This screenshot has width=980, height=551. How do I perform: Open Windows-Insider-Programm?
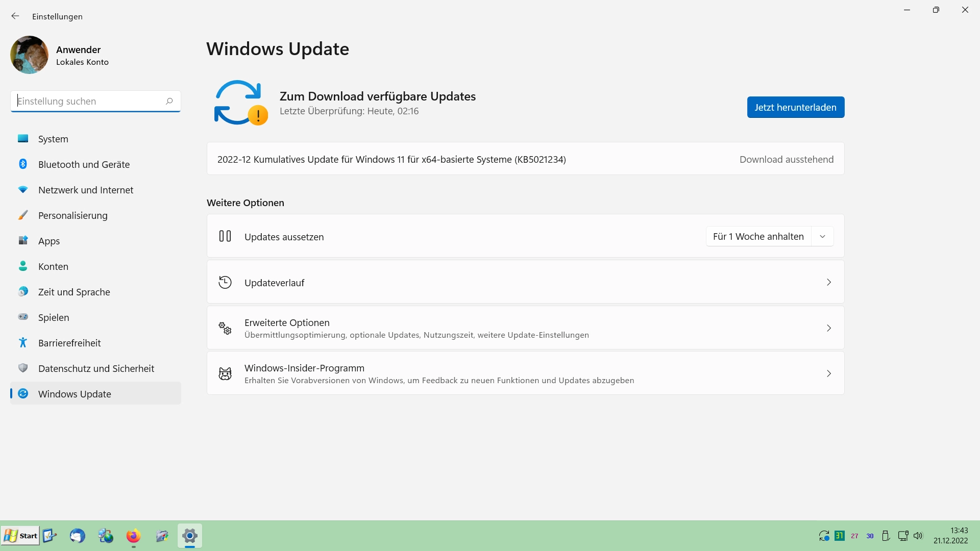525,373
